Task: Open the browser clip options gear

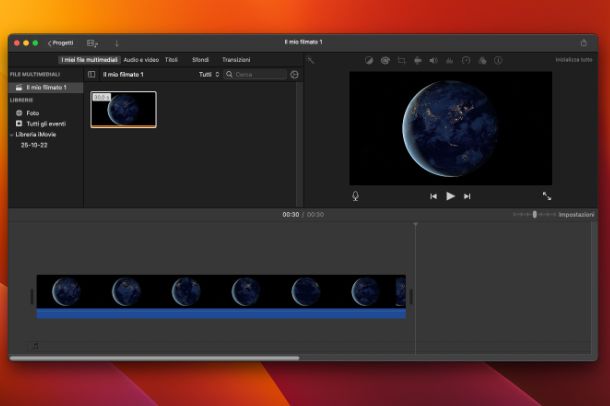Action: (x=294, y=74)
